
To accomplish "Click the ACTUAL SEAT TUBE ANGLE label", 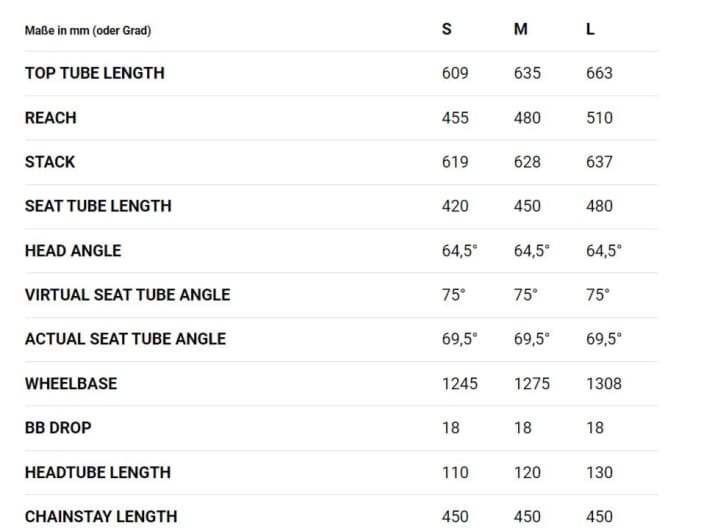I will click(125, 339).
